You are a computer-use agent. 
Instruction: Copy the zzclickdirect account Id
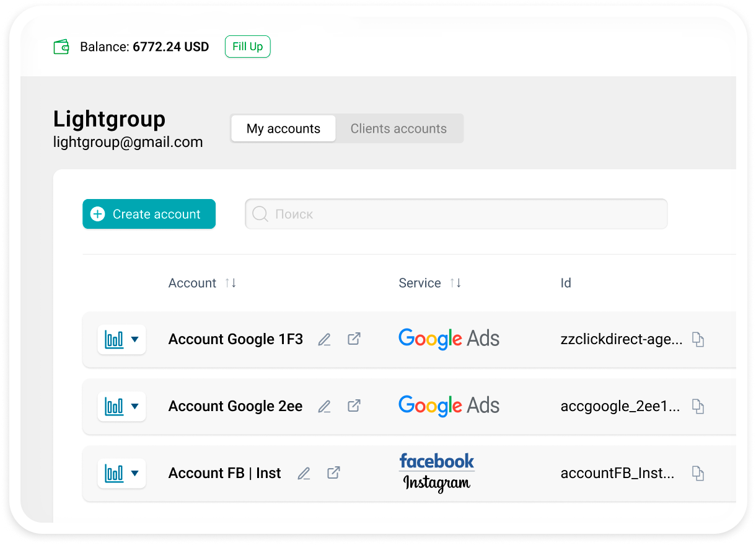click(x=698, y=339)
